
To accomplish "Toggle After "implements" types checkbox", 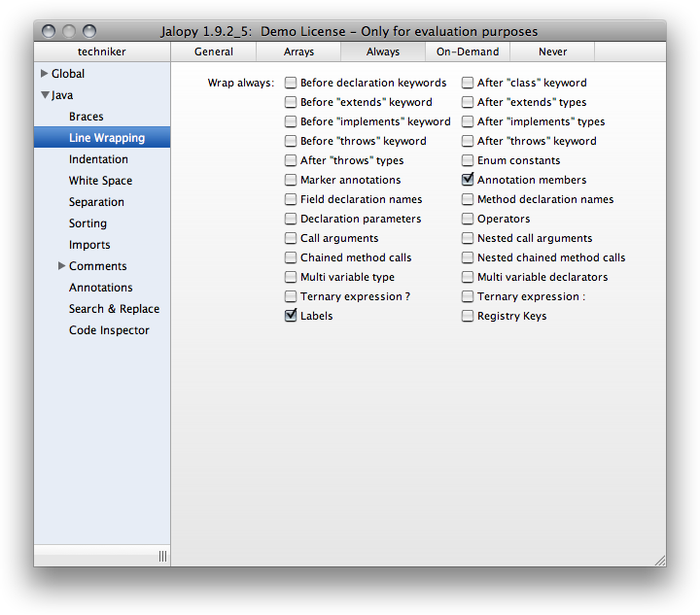I will (x=468, y=121).
